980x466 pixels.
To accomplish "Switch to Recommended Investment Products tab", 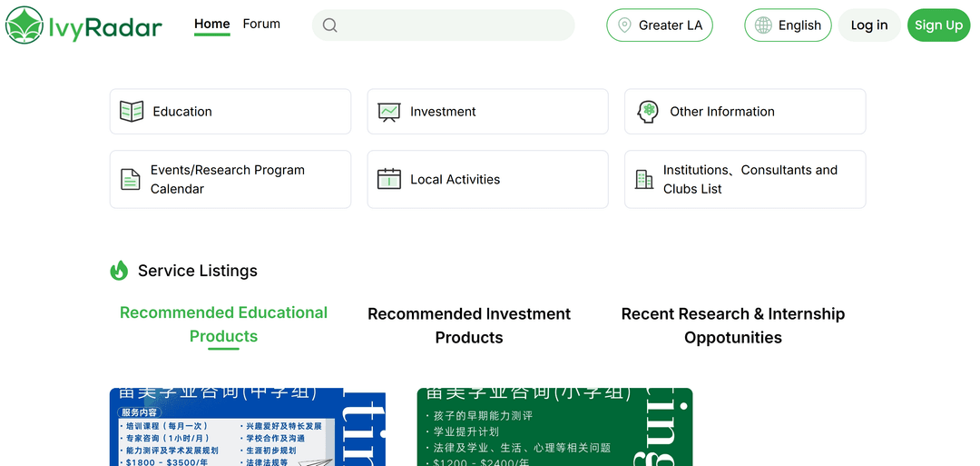I will pyautogui.click(x=469, y=325).
